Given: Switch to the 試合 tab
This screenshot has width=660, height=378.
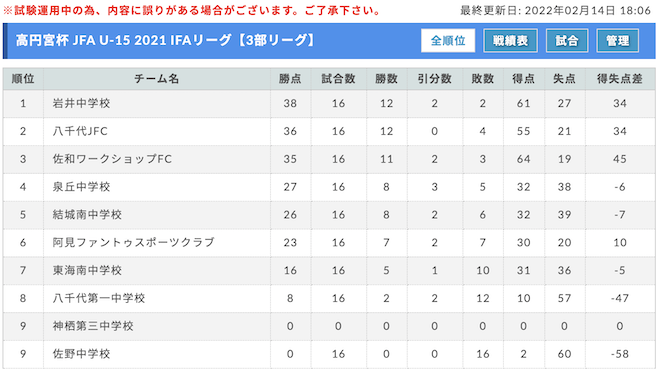Looking at the screenshot, I should (567, 41).
